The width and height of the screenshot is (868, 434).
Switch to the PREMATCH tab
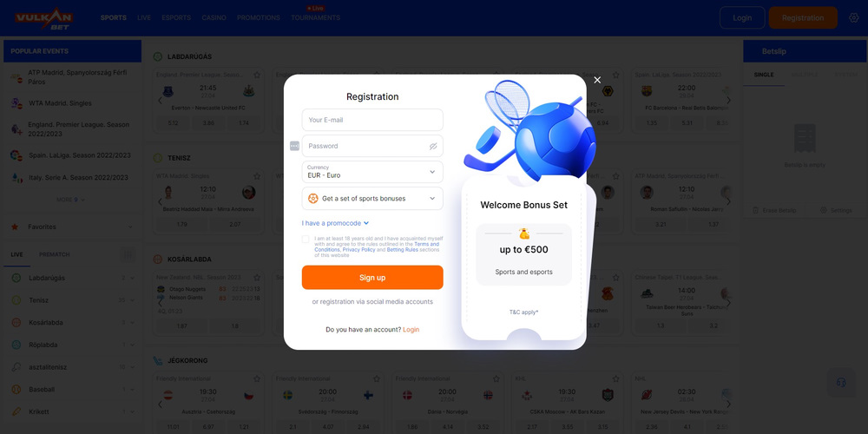coord(54,254)
